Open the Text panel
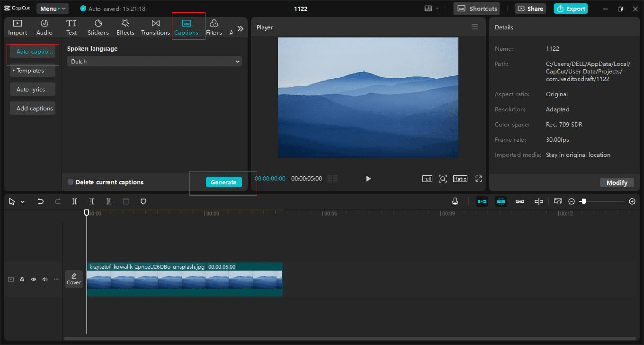This screenshot has height=345, width=644. tap(72, 27)
